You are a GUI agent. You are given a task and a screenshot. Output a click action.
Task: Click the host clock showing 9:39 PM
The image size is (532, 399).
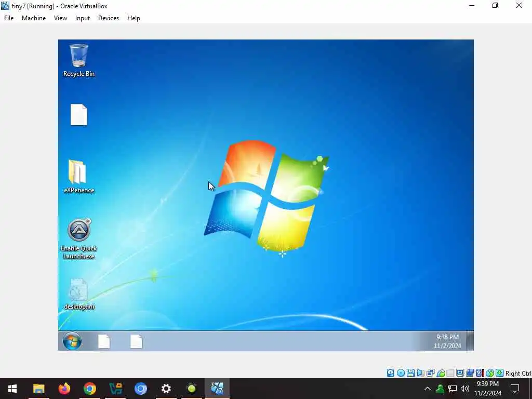[487, 389]
